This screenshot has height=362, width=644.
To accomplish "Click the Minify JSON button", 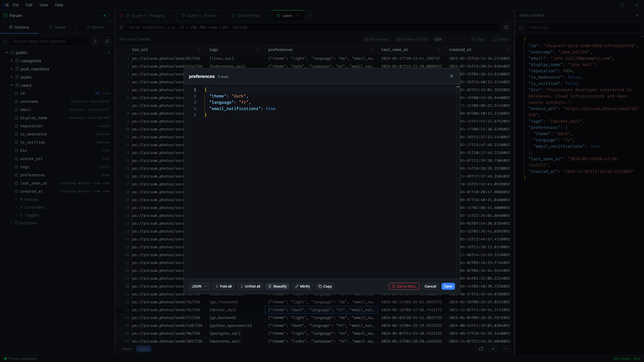I will pyautogui.click(x=303, y=286).
